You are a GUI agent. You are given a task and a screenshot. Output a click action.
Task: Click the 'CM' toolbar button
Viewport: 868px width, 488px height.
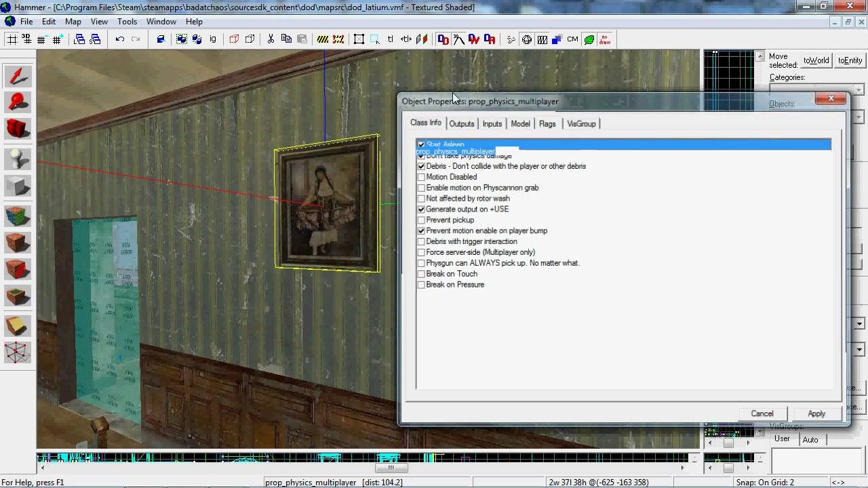pyautogui.click(x=573, y=39)
